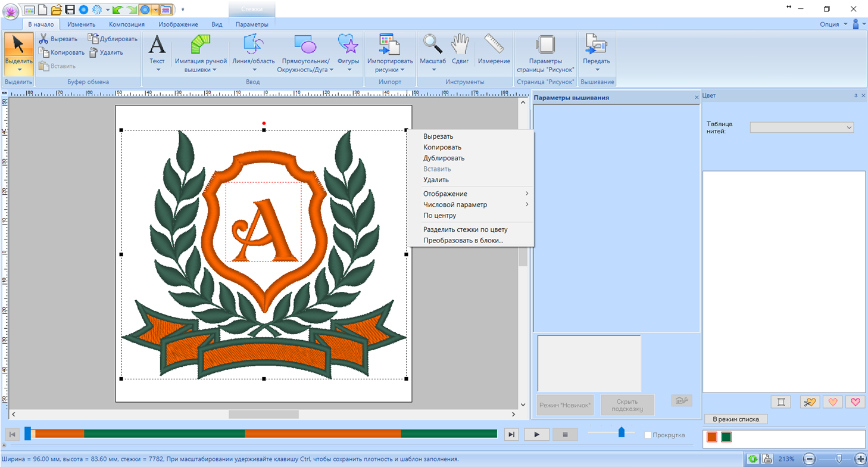Open the Таблица нитей dropdown
868x467 pixels.
pyautogui.click(x=801, y=127)
